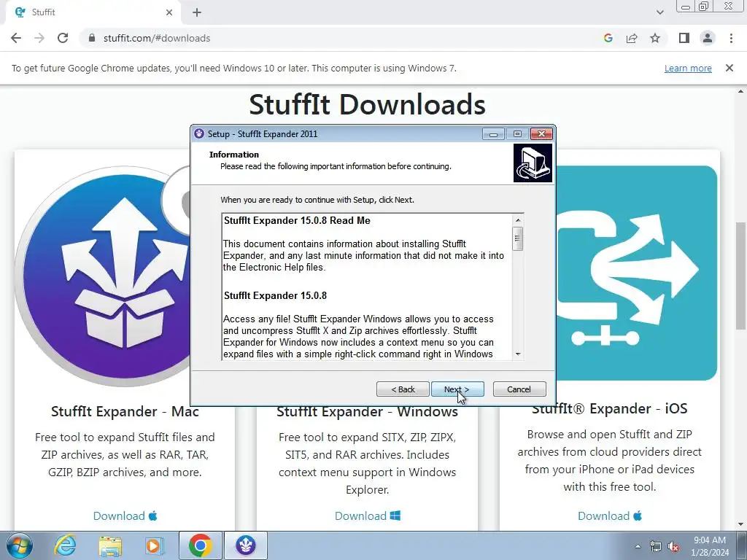
Task: Open Chrome three-dot menu
Action: 731,38
